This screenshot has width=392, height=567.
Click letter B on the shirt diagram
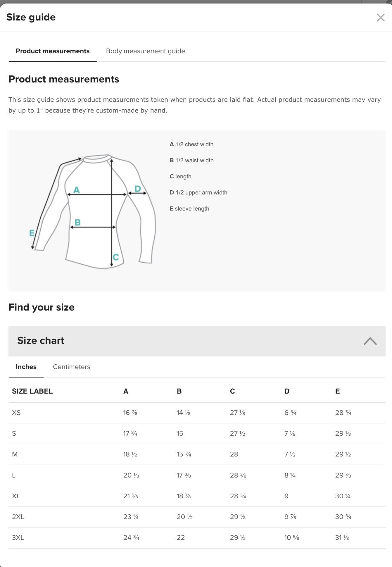(x=77, y=222)
